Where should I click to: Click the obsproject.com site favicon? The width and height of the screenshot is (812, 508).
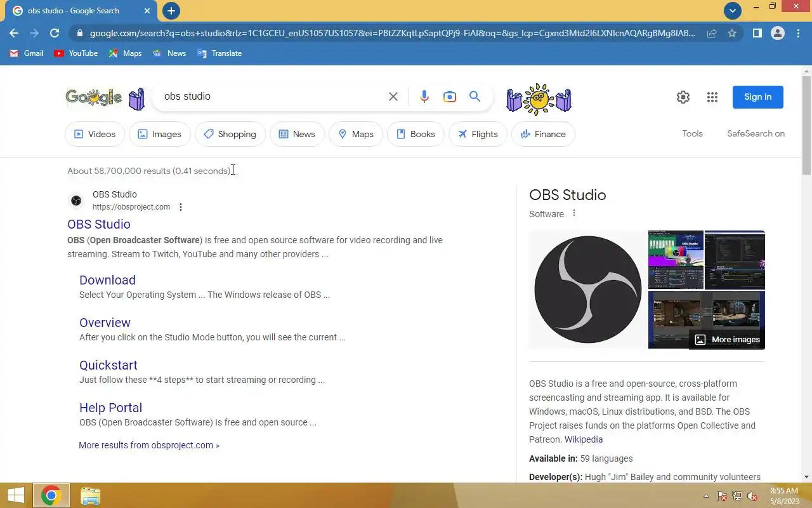[x=76, y=201]
